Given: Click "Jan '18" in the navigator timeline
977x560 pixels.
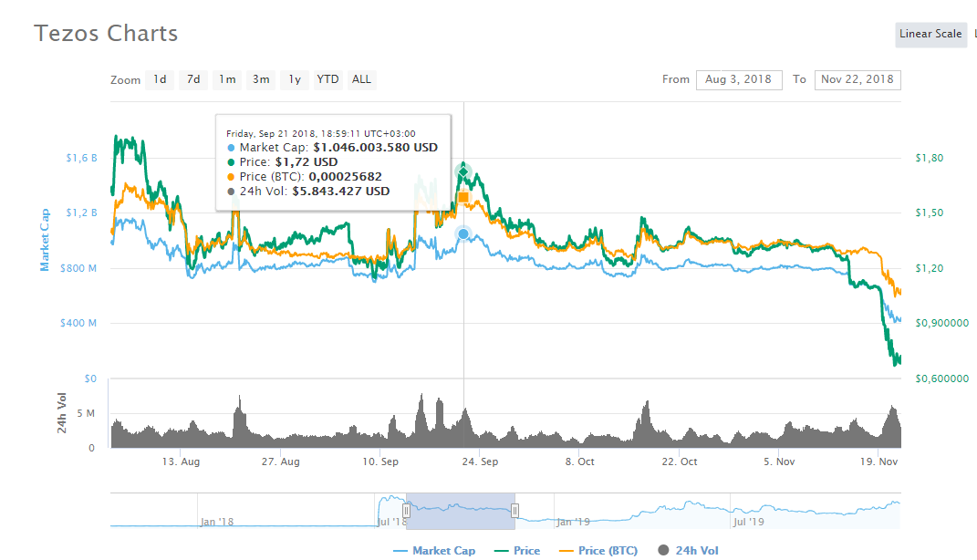Looking at the screenshot, I should pos(217,522).
